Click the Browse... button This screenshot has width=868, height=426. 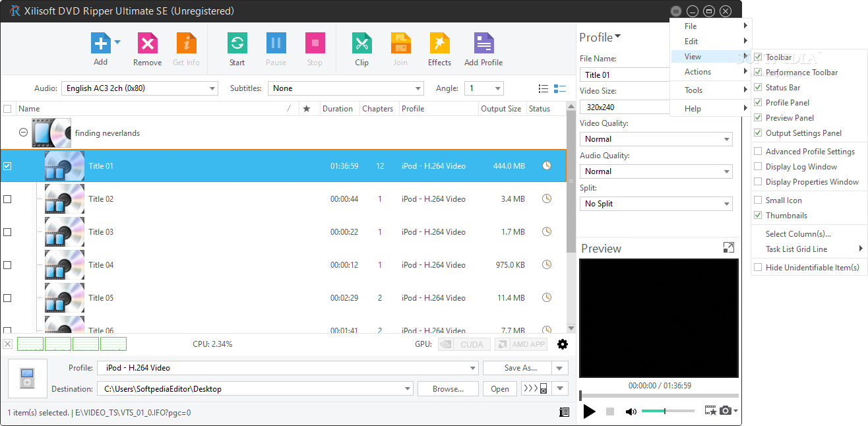[449, 389]
